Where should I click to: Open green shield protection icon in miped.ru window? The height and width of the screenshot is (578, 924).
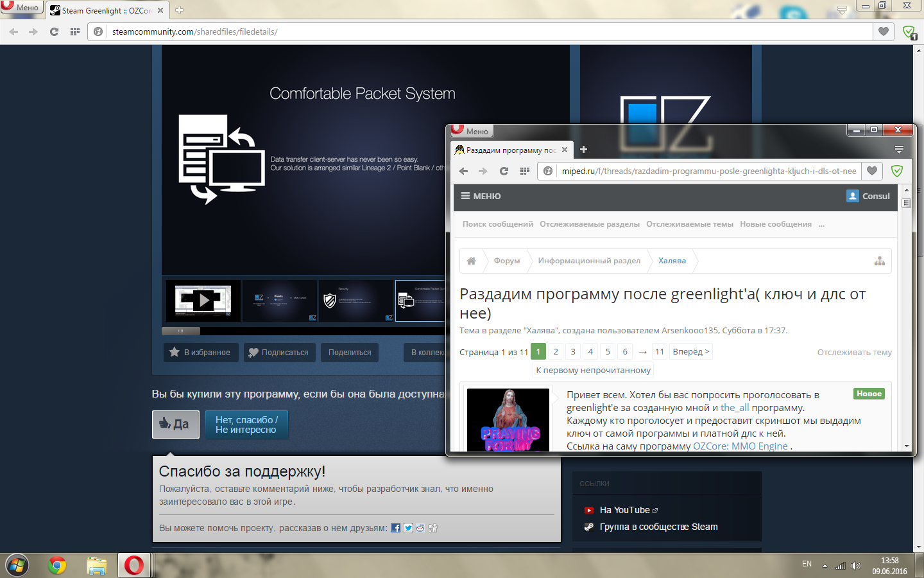pyautogui.click(x=897, y=171)
